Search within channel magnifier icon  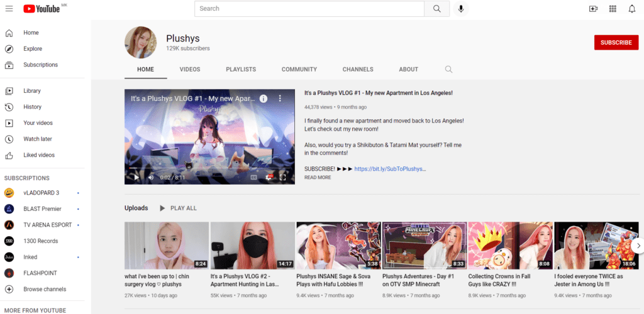coord(448,69)
